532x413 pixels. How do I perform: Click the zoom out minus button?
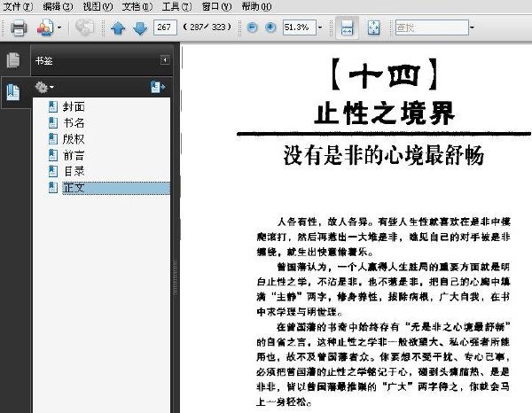252,27
